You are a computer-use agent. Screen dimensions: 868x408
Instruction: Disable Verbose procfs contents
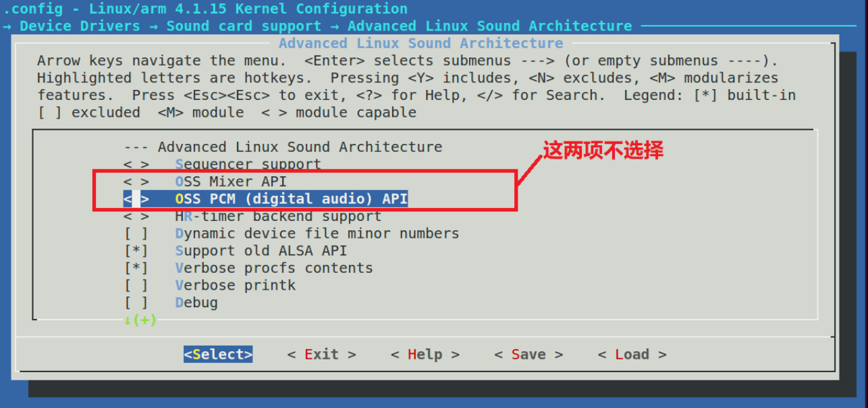tap(136, 268)
